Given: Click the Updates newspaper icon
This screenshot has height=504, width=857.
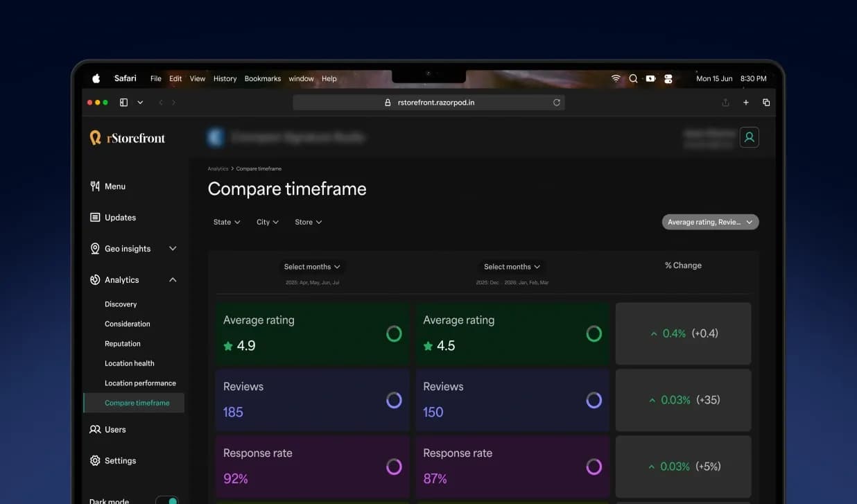Looking at the screenshot, I should 95,218.
